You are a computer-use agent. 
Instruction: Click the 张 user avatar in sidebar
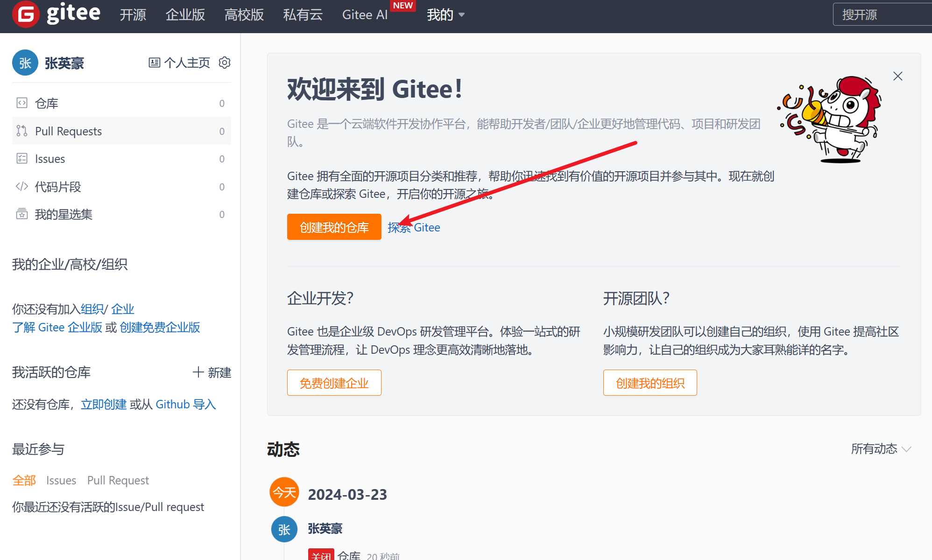[25, 63]
